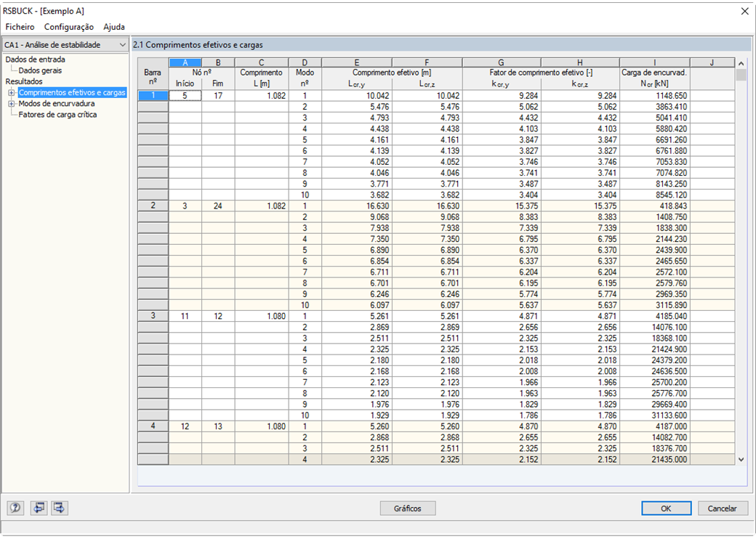Select column I header

[x=655, y=62]
